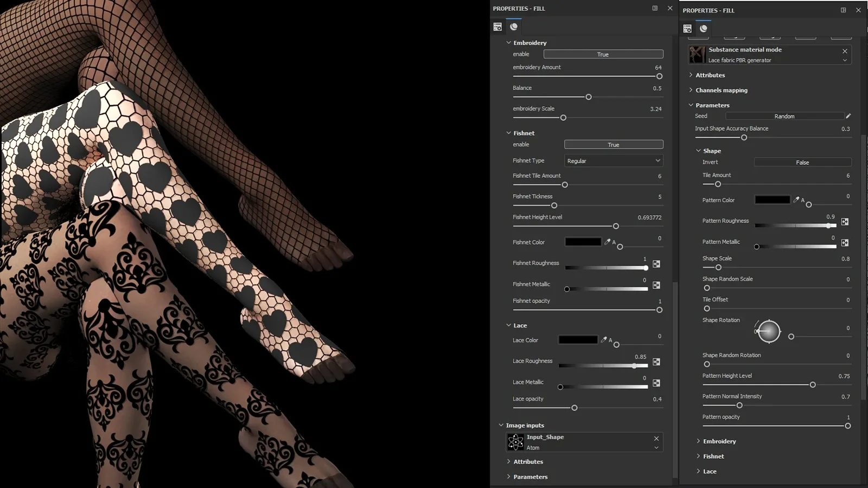Click the expose icon beside Fishnet Roughness
This screenshot has height=488, width=868.
[x=656, y=264]
